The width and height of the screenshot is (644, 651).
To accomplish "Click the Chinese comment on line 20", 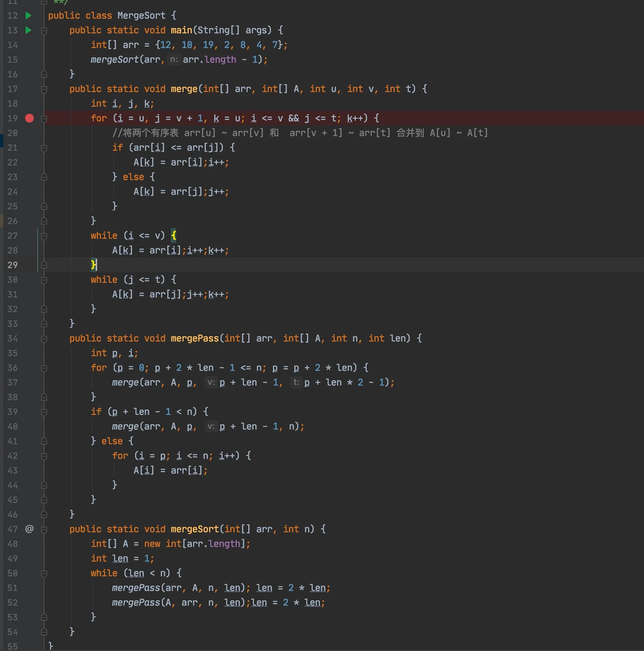I will click(300, 133).
